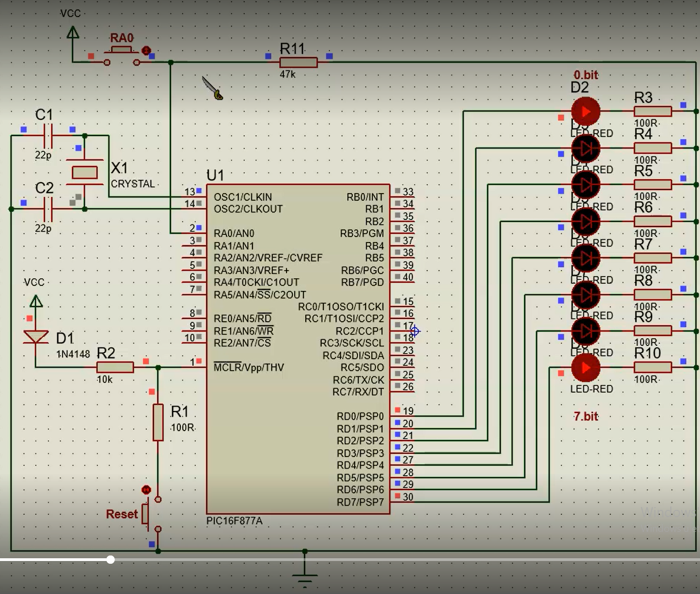Screen dimensions: 700x594
Task: Click the Reset push button switch
Action: pyautogui.click(x=152, y=514)
